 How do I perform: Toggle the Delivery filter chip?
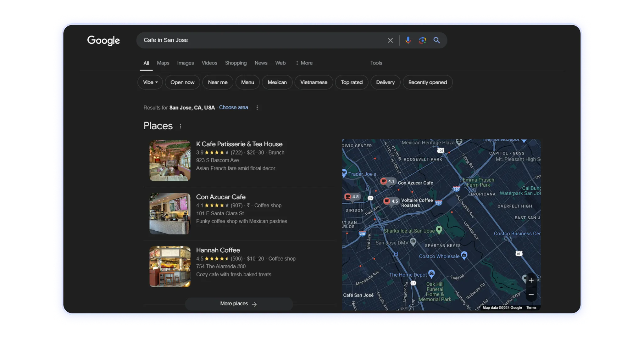pyautogui.click(x=385, y=82)
